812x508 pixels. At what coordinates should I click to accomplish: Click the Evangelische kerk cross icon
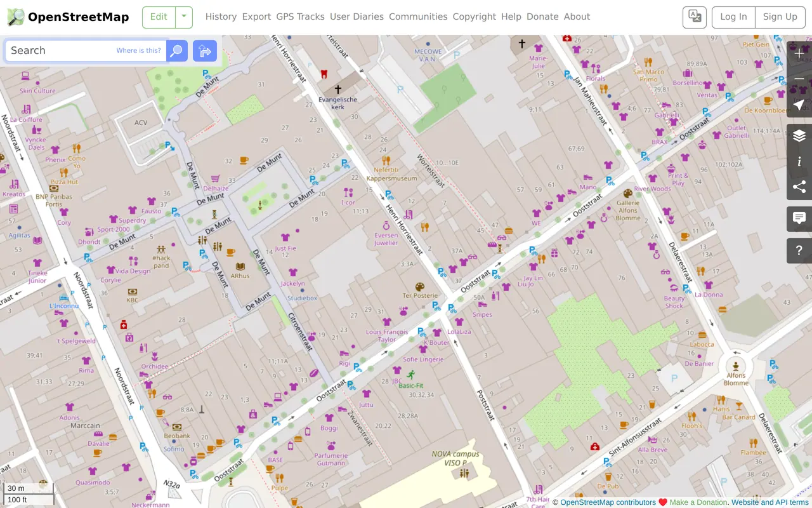[x=338, y=90]
